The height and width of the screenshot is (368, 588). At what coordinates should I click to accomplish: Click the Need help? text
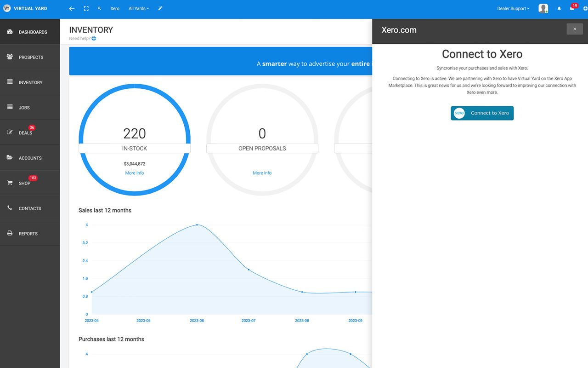pyautogui.click(x=79, y=39)
